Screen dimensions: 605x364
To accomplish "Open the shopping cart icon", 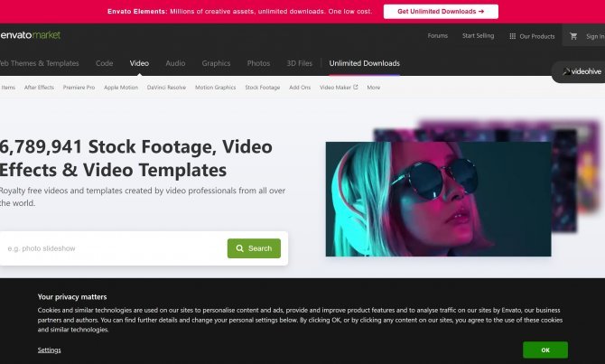I will [573, 36].
